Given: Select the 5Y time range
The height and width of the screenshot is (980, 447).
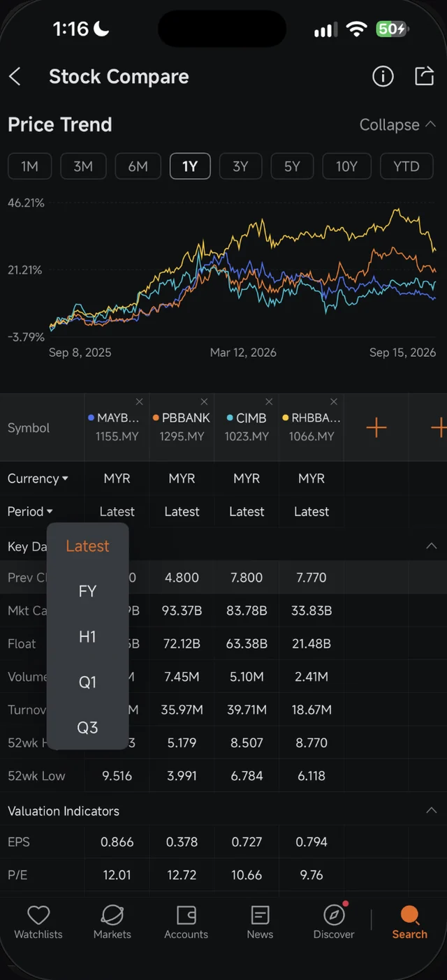Looking at the screenshot, I should 292,166.
